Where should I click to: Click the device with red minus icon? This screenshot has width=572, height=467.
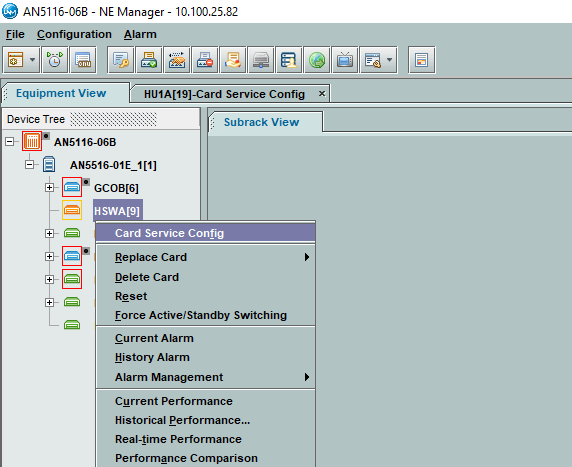205,60
